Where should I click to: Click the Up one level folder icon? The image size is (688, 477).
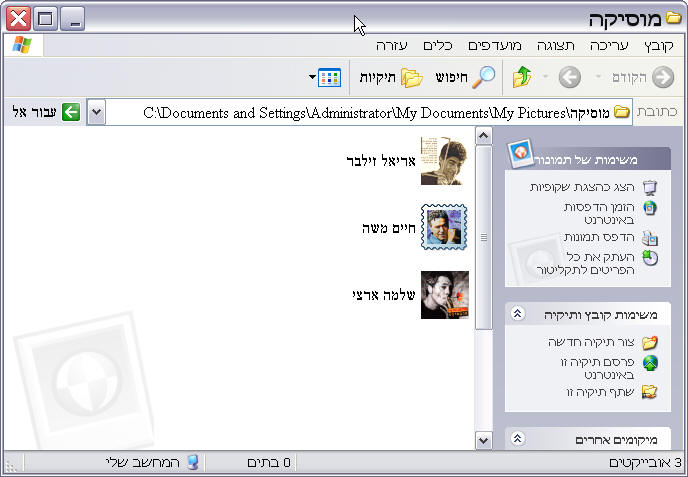pyautogui.click(x=522, y=77)
